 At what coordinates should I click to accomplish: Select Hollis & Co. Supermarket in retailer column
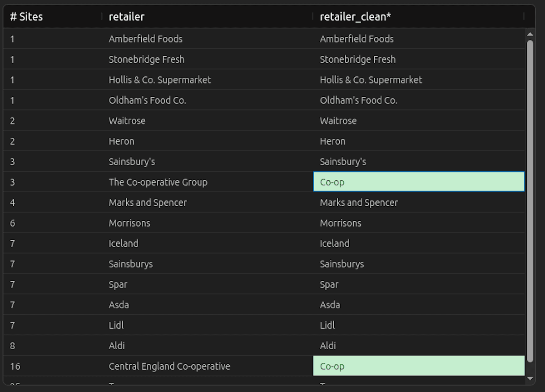point(160,79)
